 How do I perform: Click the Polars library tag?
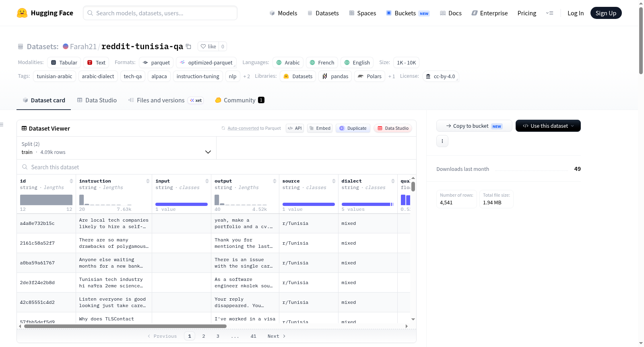(x=369, y=76)
